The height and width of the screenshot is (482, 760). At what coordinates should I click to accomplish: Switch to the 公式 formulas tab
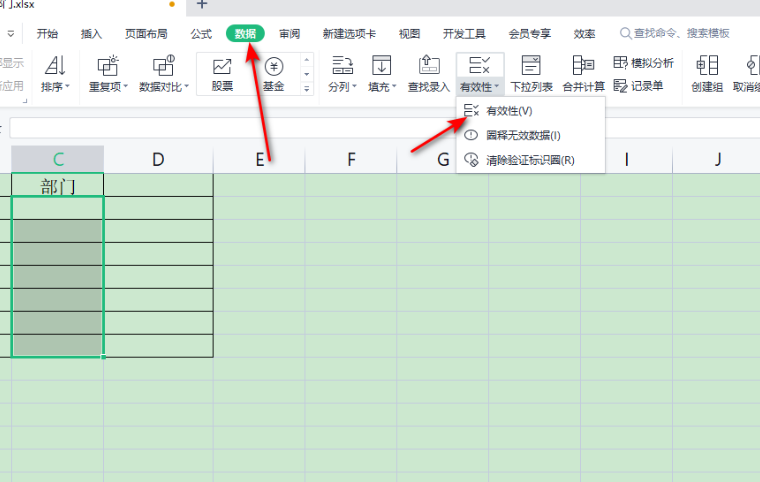coord(201,33)
